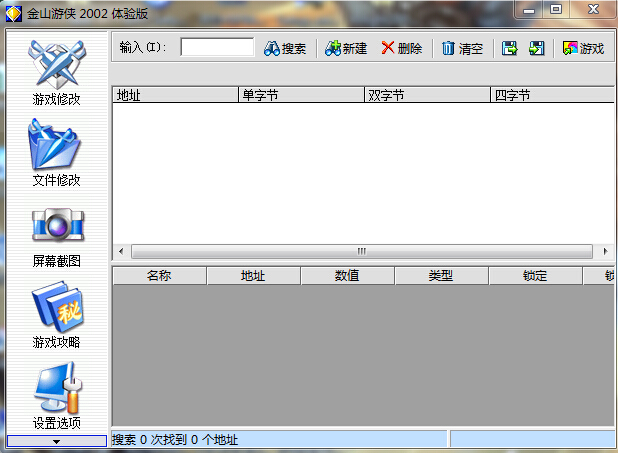The width and height of the screenshot is (618, 453).
Task: Click the 清空 trash can button
Action: (x=462, y=48)
